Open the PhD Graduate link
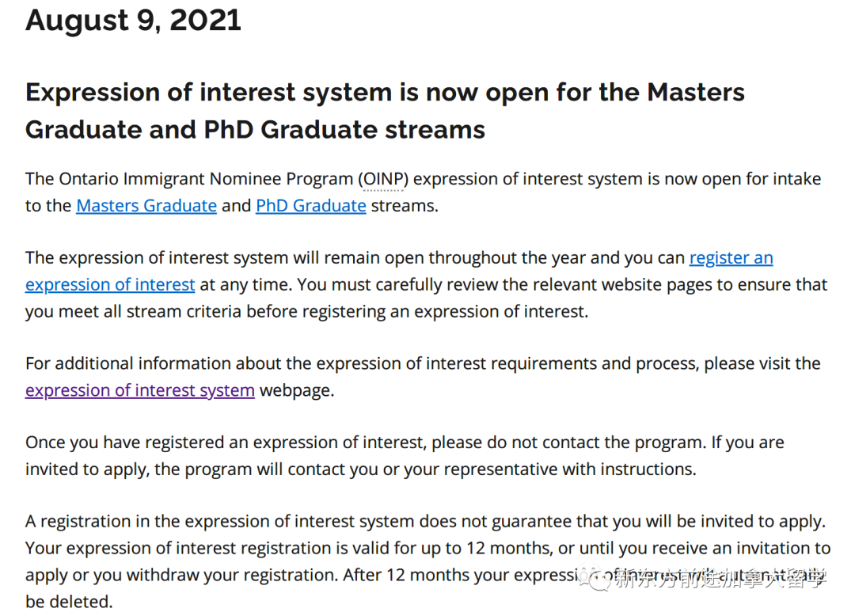Image resolution: width=855 pixels, height=616 pixels. coord(311,206)
